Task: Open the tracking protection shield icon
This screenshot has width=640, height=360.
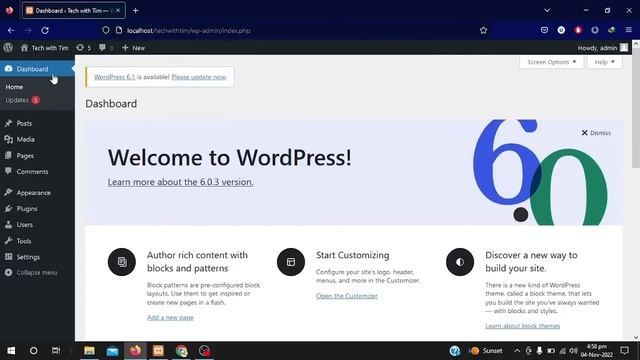Action: [106, 30]
